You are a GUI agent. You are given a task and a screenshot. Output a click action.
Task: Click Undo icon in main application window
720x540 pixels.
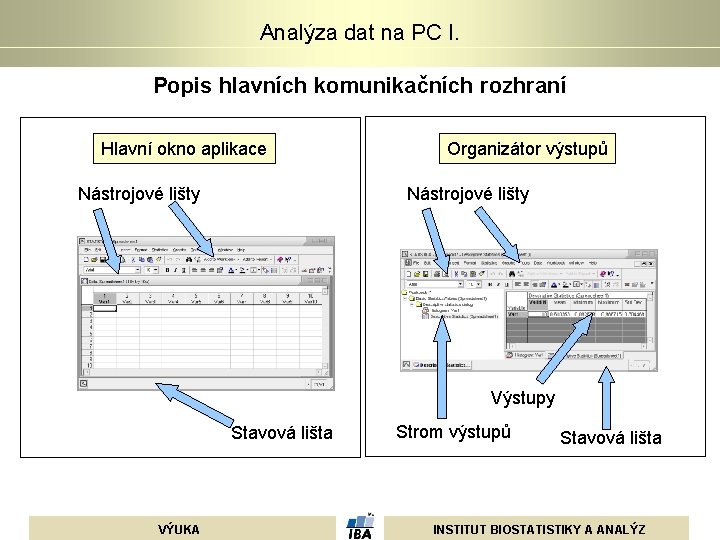[x=169, y=260]
